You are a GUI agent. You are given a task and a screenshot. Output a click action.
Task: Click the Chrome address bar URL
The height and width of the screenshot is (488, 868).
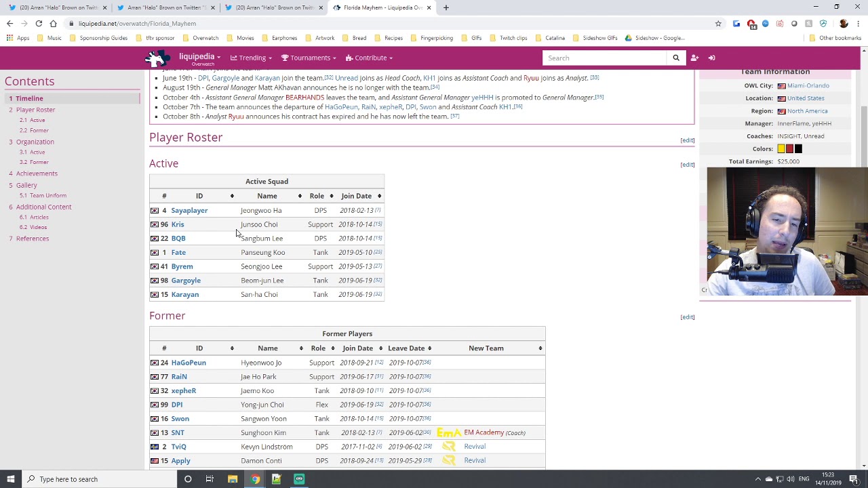pos(137,24)
